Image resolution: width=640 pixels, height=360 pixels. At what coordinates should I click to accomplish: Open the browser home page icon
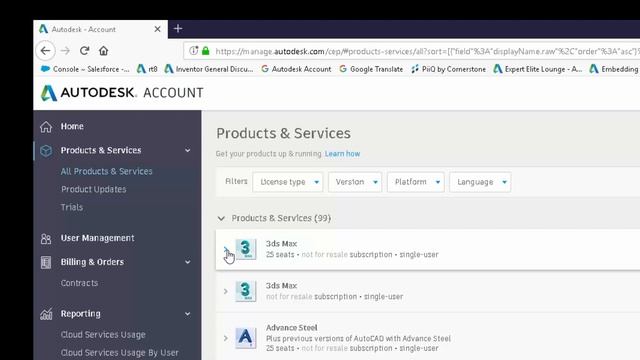click(103, 51)
